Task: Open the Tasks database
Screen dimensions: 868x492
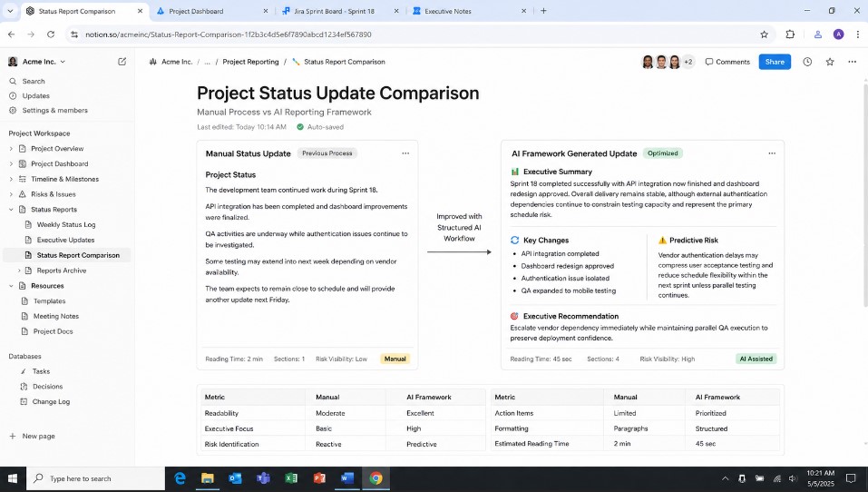Action: pyautogui.click(x=41, y=371)
